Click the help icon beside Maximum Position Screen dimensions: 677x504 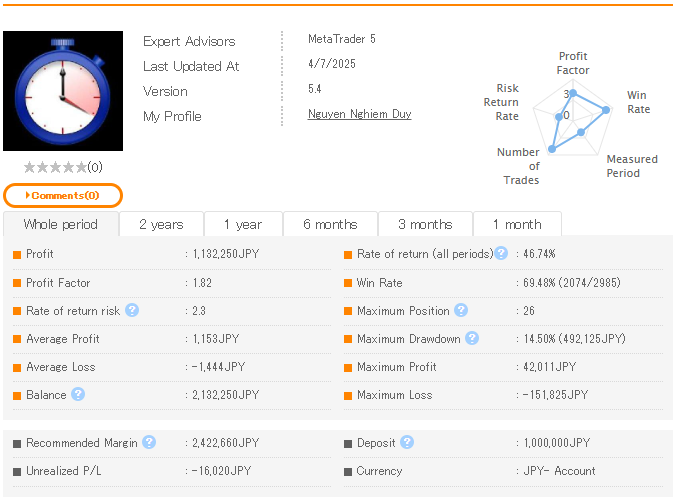click(x=460, y=311)
